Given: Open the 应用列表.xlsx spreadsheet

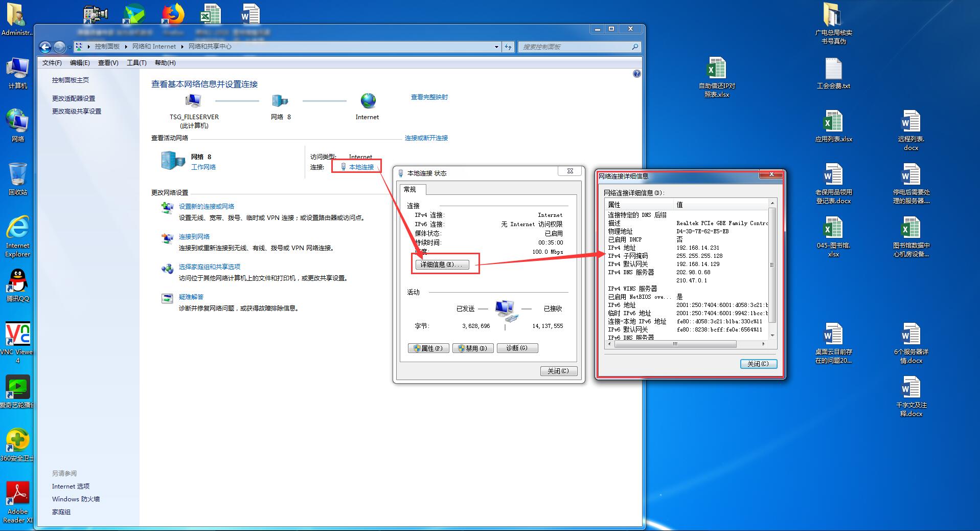Looking at the screenshot, I should 833,126.
